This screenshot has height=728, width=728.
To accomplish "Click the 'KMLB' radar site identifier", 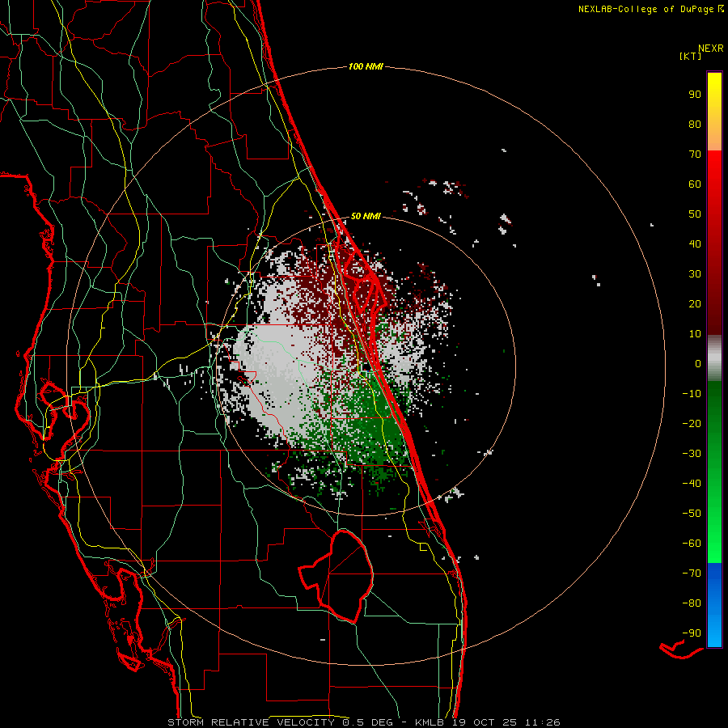I will click(430, 722).
